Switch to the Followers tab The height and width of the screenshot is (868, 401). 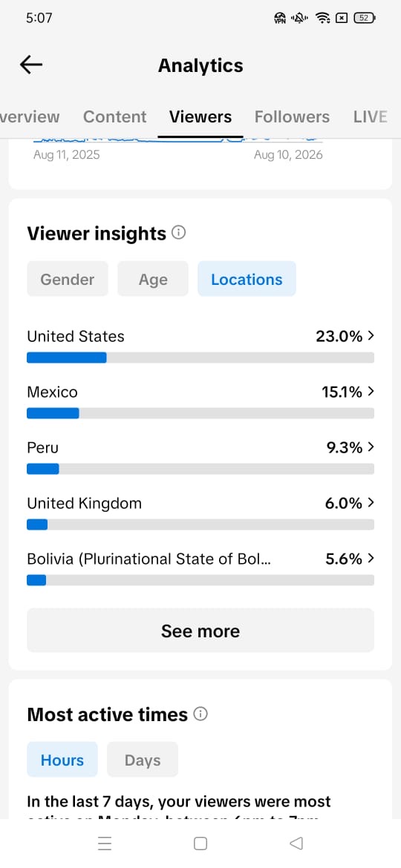292,116
